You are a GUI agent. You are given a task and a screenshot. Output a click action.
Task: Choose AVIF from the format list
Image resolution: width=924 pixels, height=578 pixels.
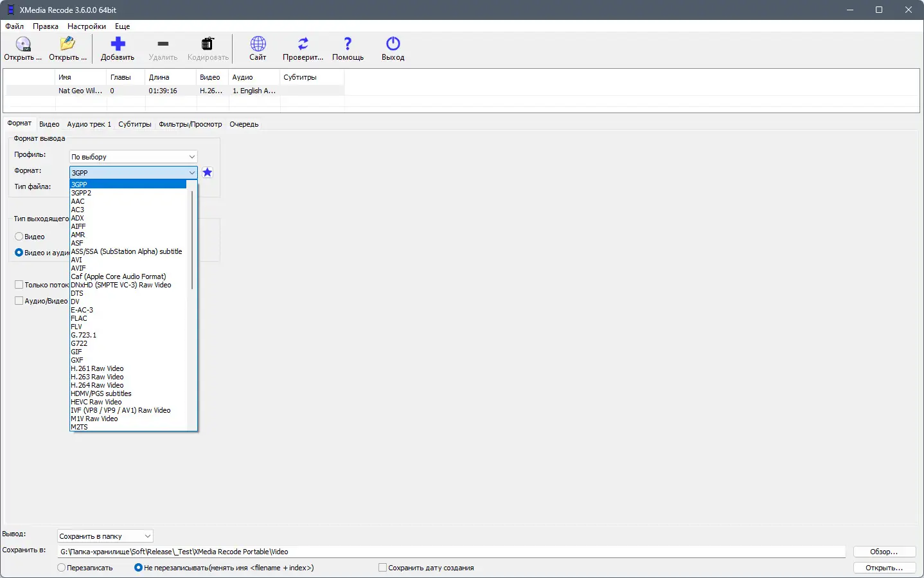tap(128, 268)
